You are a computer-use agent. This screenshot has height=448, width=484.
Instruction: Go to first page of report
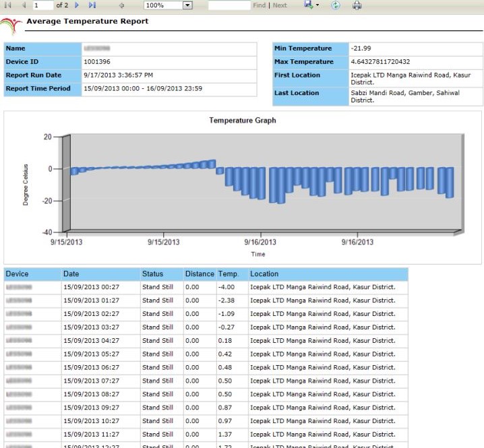point(8,5)
